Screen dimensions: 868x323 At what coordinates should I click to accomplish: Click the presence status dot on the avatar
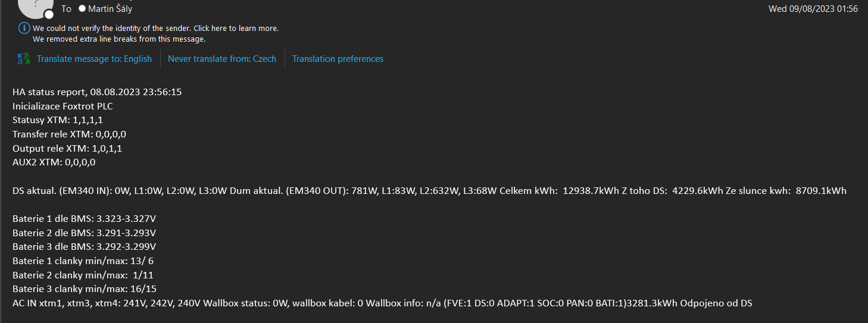coord(49,14)
